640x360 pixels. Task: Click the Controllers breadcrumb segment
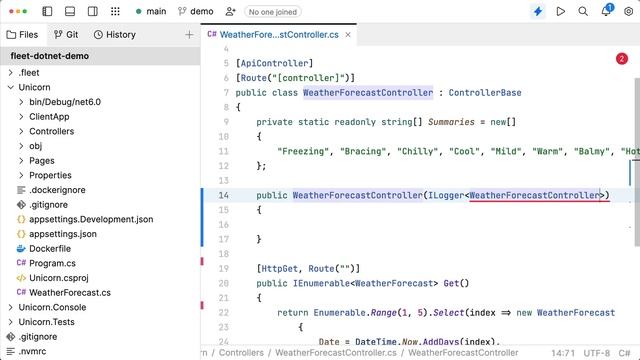pyautogui.click(x=241, y=353)
